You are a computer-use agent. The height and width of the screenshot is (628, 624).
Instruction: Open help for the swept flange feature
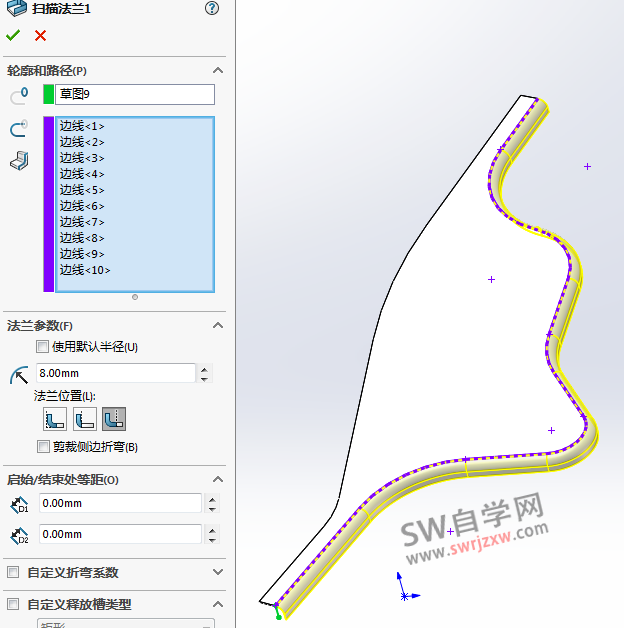(211, 8)
